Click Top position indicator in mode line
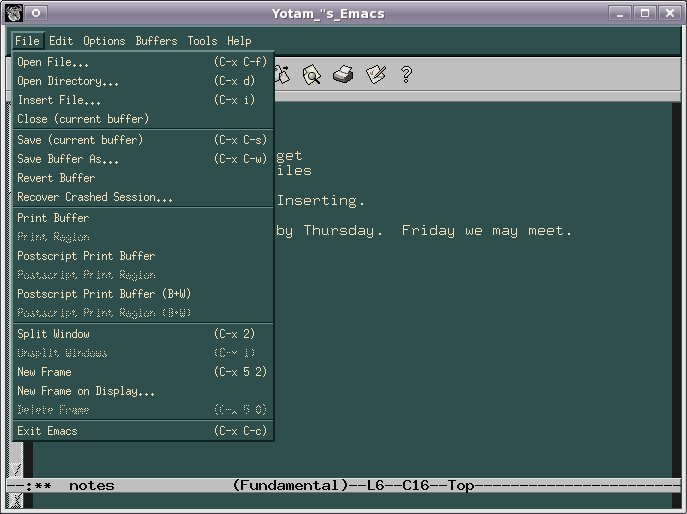Viewport: 687px width, 514px height. (460, 486)
